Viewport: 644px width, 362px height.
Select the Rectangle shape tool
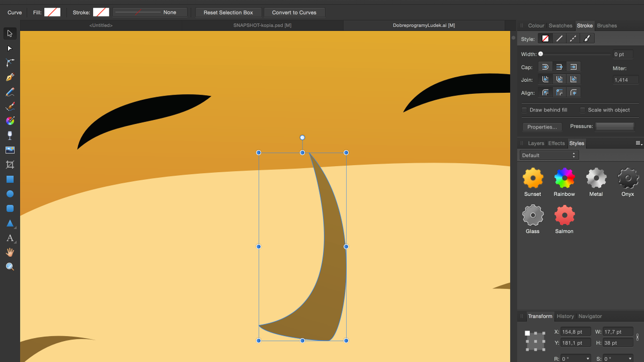point(10,179)
